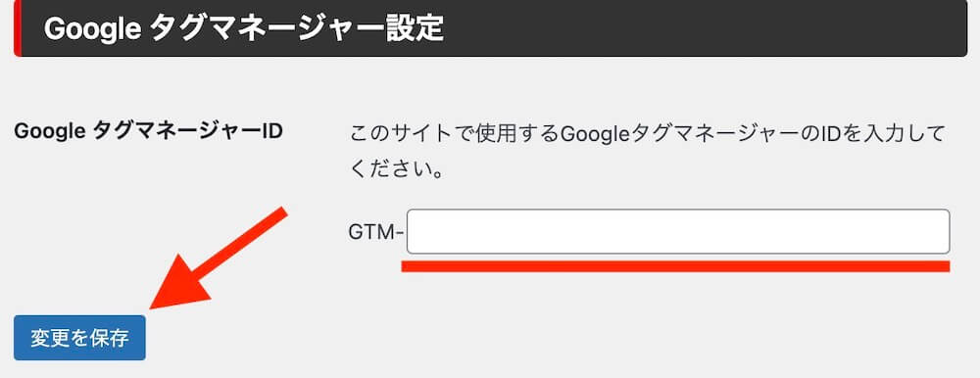Click the ください。 text under the description
Image resolution: width=980 pixels, height=378 pixels.
point(397,170)
